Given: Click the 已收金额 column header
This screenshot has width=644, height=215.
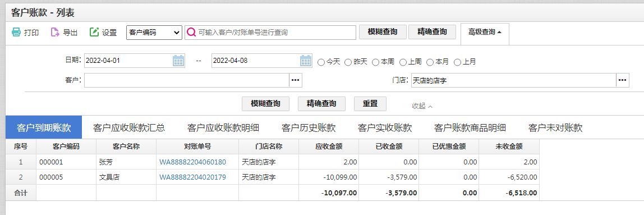Looking at the screenshot, I should point(389,147).
